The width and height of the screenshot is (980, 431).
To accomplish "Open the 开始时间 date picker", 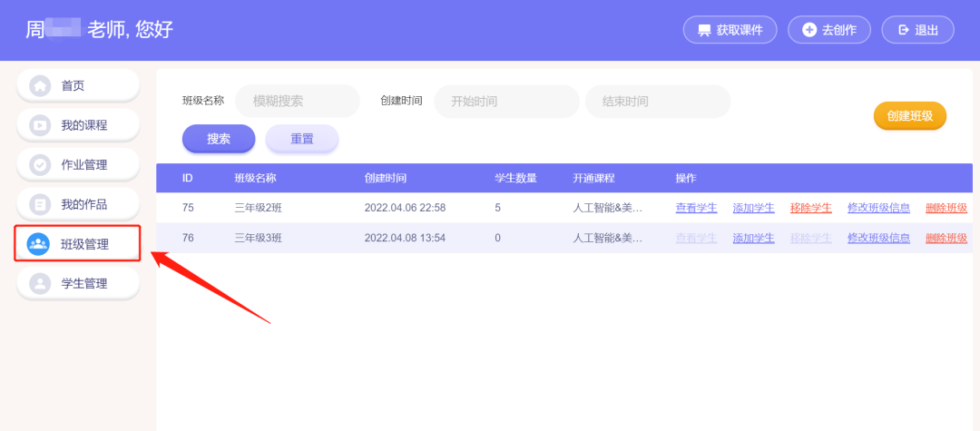I will 505,102.
